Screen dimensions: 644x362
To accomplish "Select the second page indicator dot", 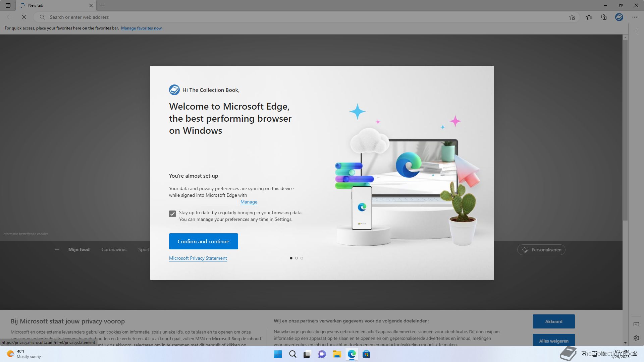I will click(297, 258).
